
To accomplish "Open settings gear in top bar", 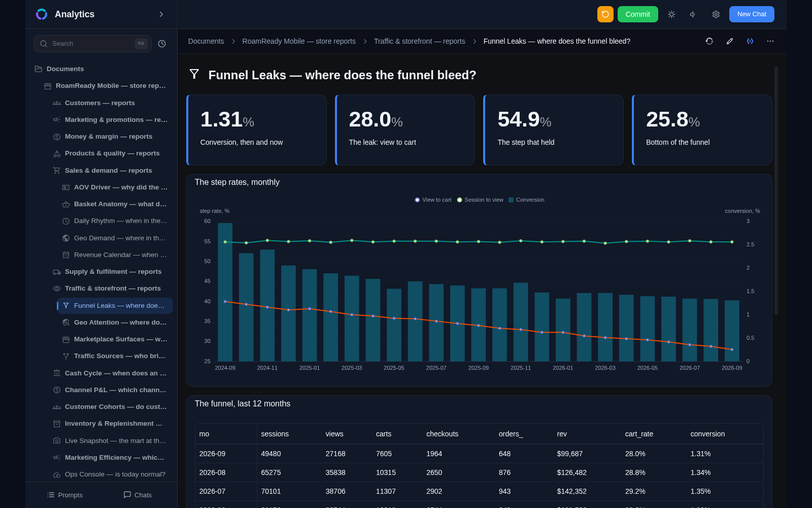I will pos(716,14).
